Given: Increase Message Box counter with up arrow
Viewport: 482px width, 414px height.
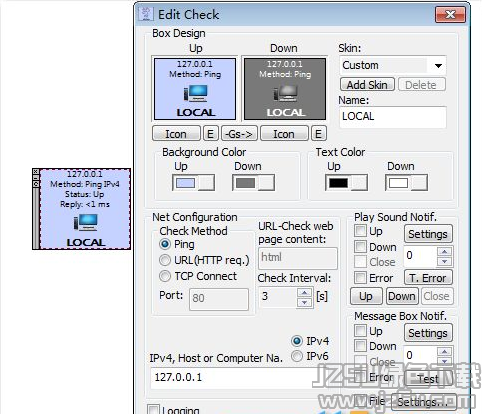Looking at the screenshot, I should (x=445, y=351).
